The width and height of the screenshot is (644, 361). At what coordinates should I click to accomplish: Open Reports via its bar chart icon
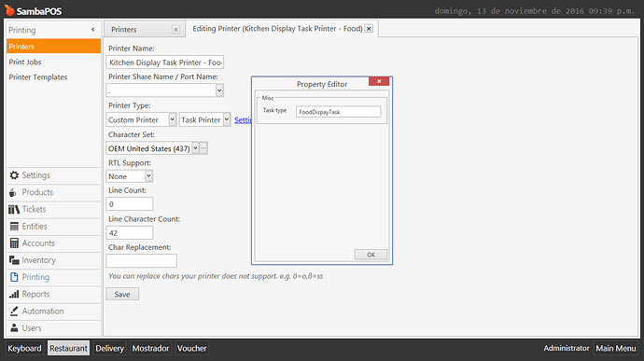tap(14, 294)
